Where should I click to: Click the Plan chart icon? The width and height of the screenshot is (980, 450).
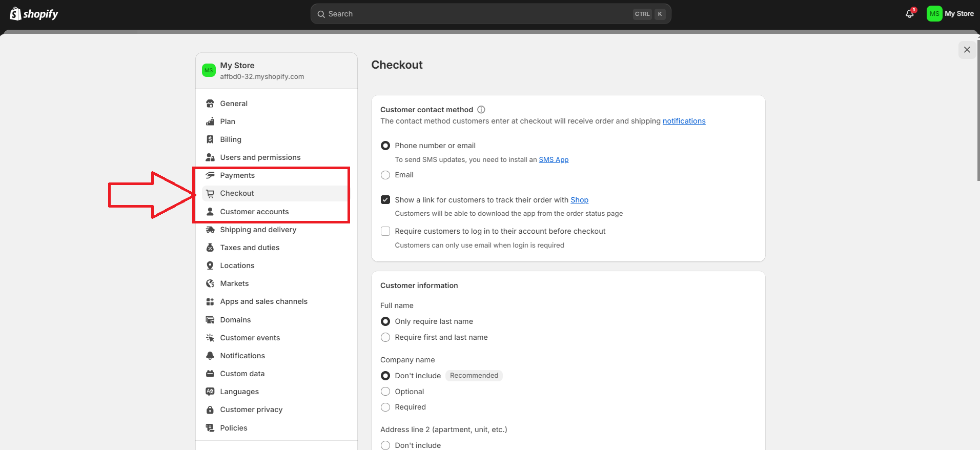click(210, 121)
